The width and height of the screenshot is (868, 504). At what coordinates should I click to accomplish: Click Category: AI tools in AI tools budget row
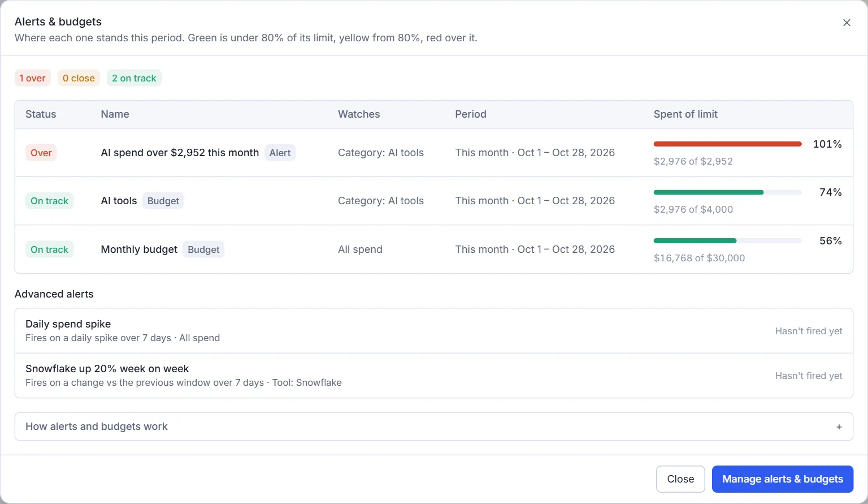pos(381,201)
